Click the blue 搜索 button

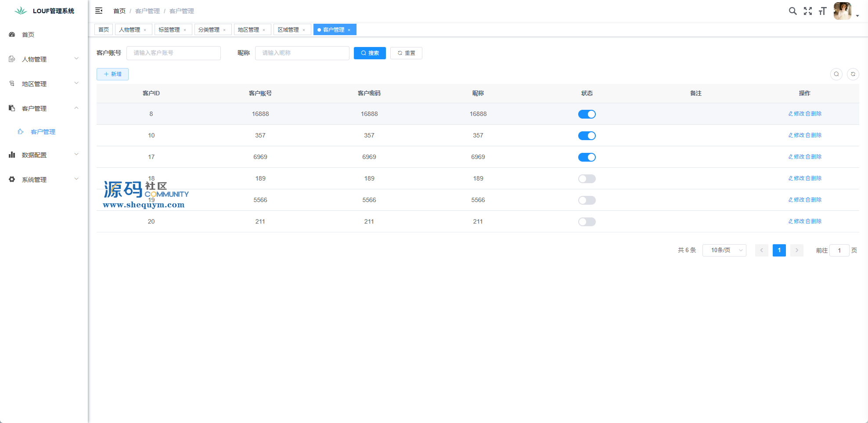tap(370, 53)
